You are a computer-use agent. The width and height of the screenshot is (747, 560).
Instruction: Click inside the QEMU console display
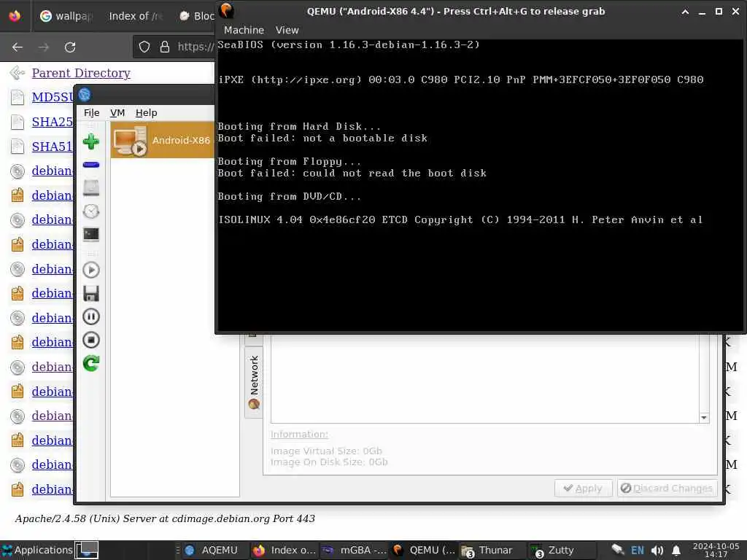480,184
